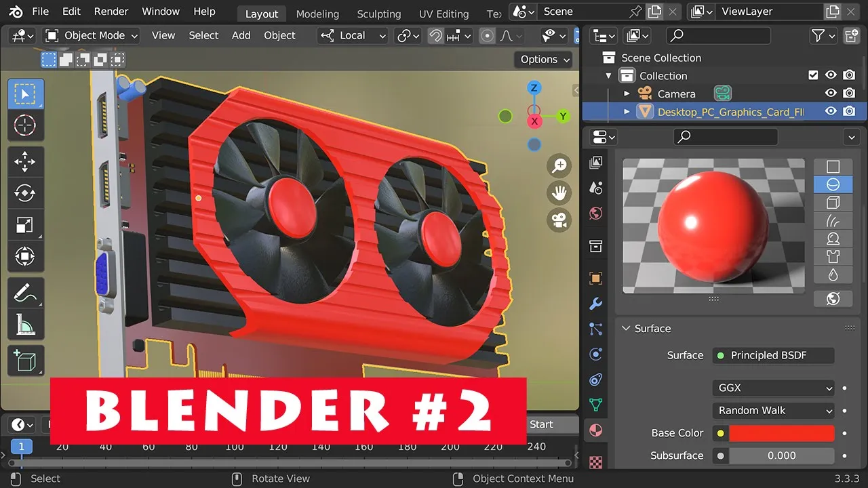Open Object Data mesh properties tab

[596, 405]
